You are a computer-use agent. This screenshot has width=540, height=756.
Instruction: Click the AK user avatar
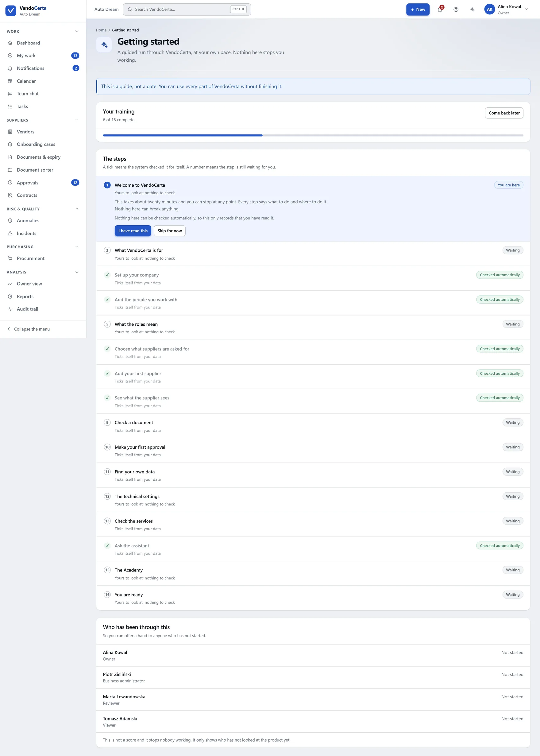[489, 9]
